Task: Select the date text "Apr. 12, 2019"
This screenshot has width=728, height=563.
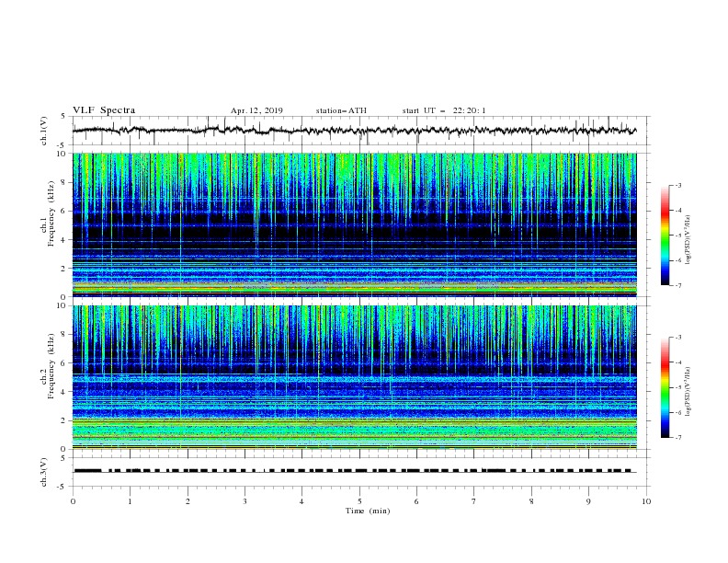Action: pos(256,110)
